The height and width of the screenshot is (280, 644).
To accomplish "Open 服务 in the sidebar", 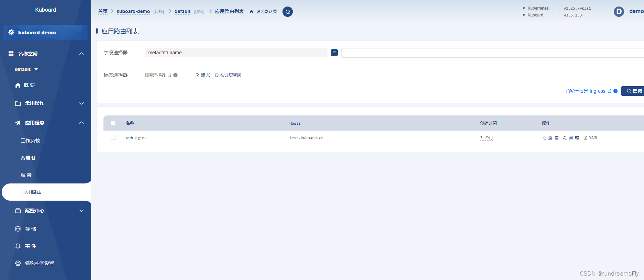I will point(26,175).
